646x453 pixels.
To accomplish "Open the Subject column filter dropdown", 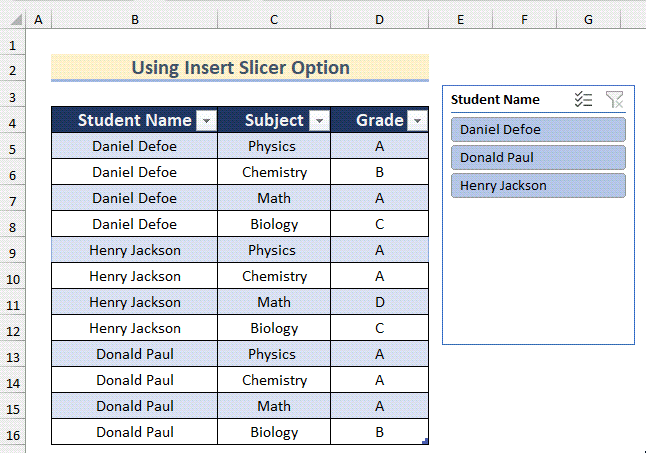I will point(319,121).
